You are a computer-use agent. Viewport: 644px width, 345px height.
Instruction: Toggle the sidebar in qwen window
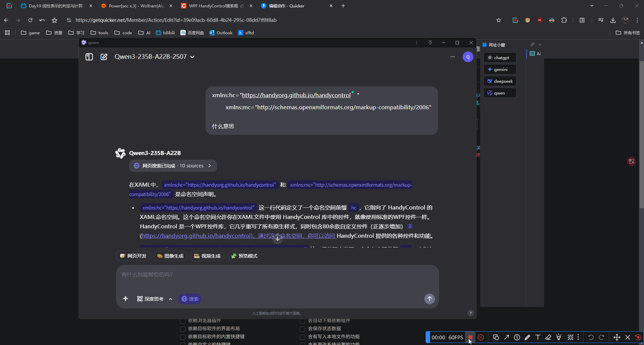[89, 57]
